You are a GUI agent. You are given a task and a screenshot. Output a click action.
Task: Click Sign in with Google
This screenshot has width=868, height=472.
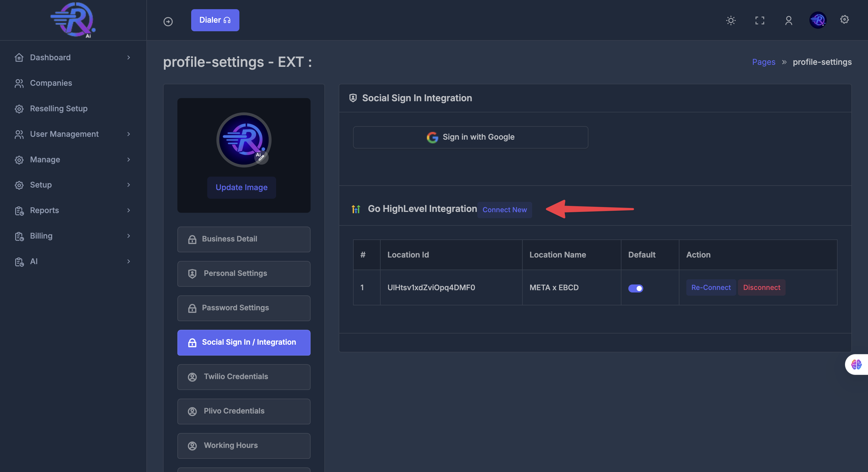pos(470,137)
